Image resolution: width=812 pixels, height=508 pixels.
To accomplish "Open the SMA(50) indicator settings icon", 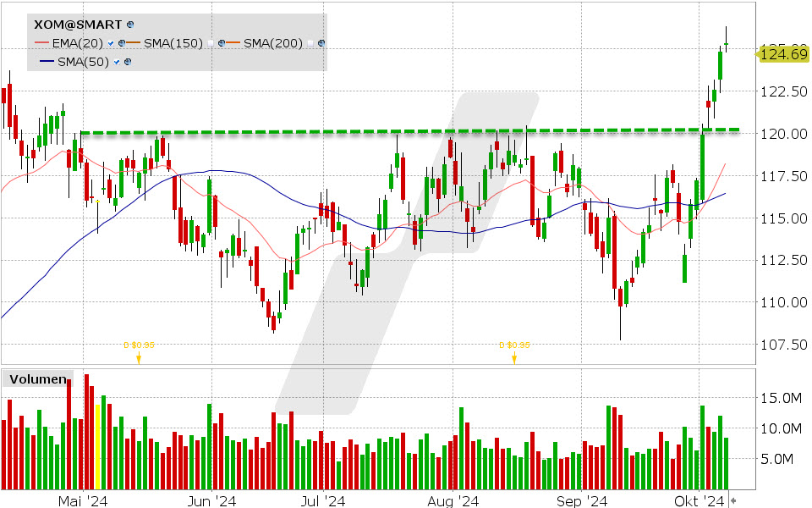I will coord(128,62).
